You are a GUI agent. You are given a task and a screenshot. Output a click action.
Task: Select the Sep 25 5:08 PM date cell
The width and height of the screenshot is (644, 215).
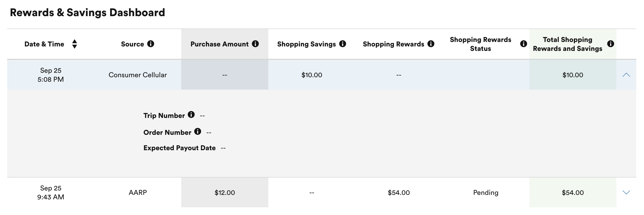click(x=51, y=75)
